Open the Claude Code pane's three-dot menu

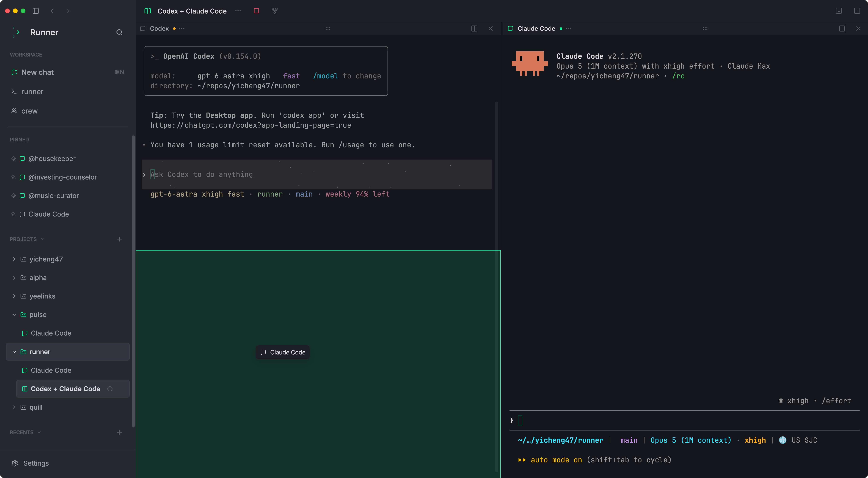[568, 29]
